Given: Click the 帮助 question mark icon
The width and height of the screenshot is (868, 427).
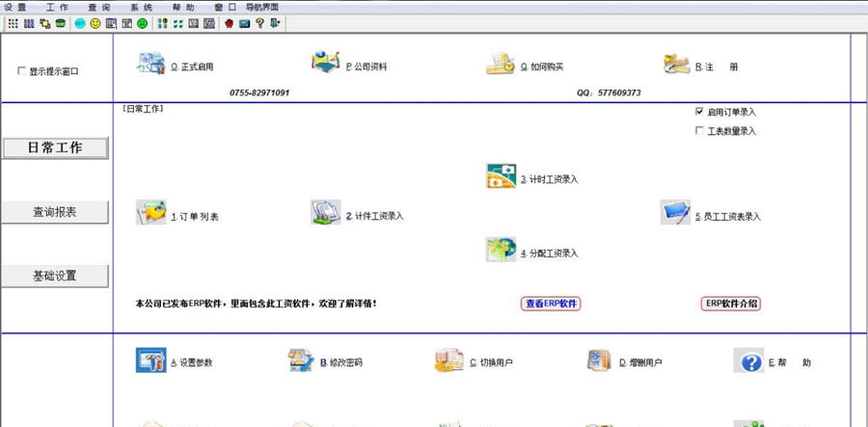Looking at the screenshot, I should [749, 360].
